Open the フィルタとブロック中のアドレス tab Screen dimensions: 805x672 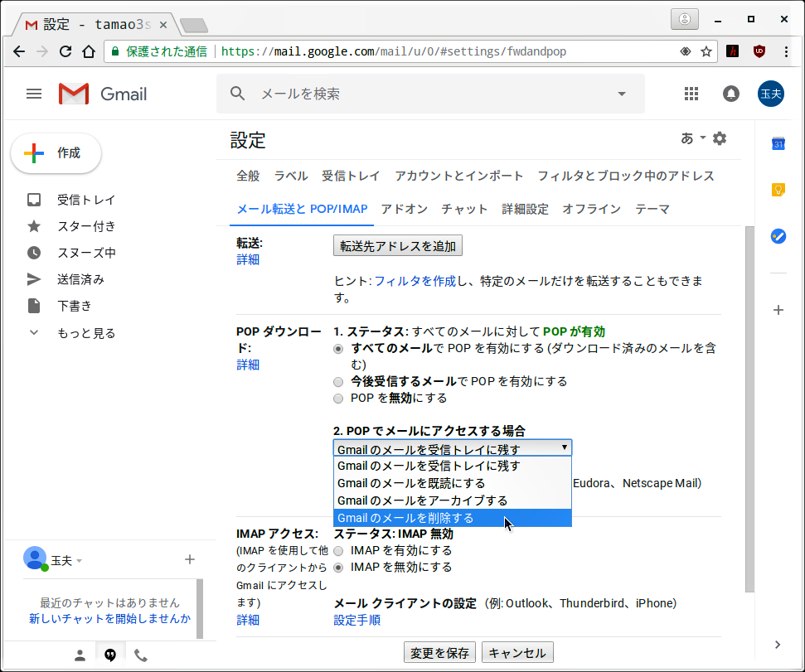[626, 176]
